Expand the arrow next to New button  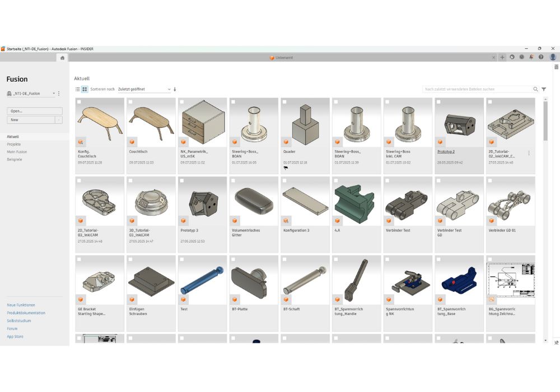(59, 120)
